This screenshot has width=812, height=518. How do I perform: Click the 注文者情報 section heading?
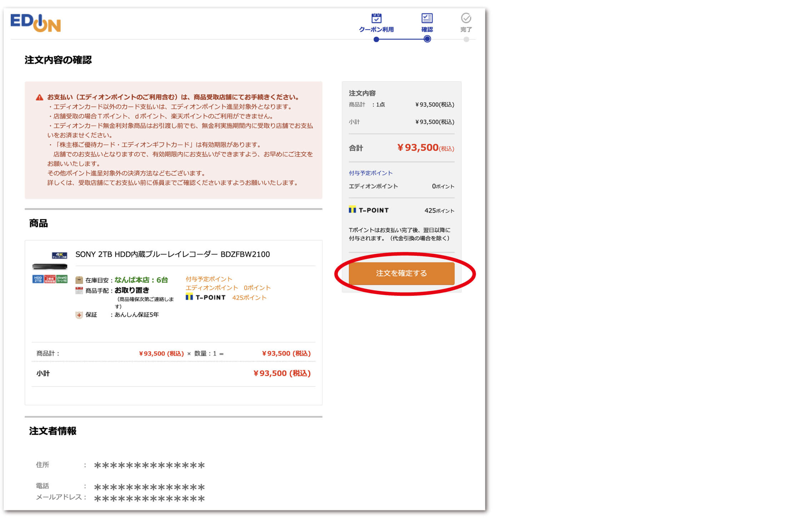(x=52, y=431)
